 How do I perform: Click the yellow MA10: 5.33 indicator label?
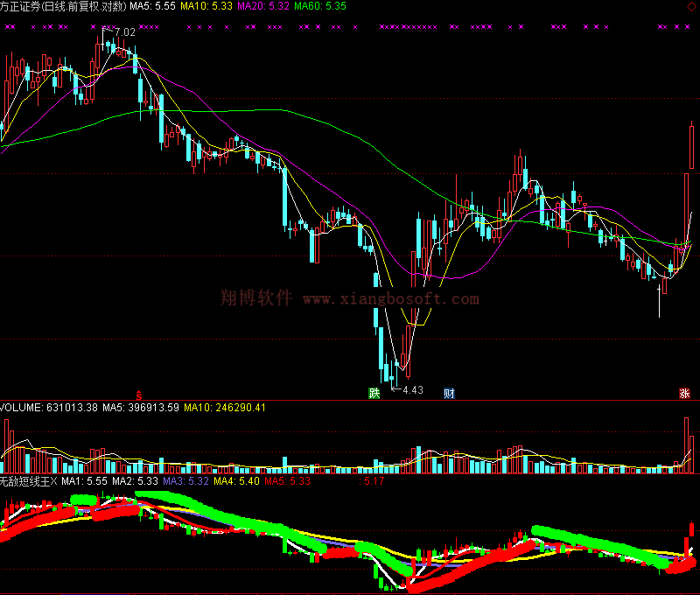(206, 6)
